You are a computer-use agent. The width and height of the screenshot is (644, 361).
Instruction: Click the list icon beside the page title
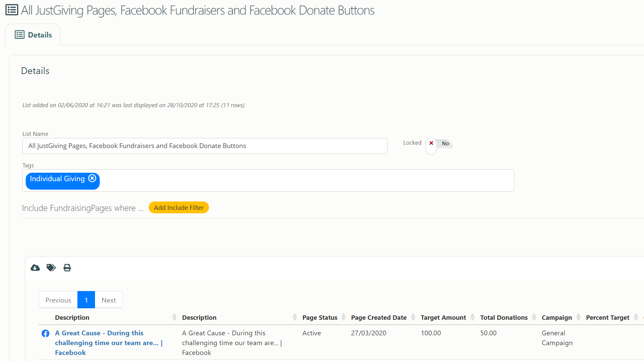[x=12, y=10]
